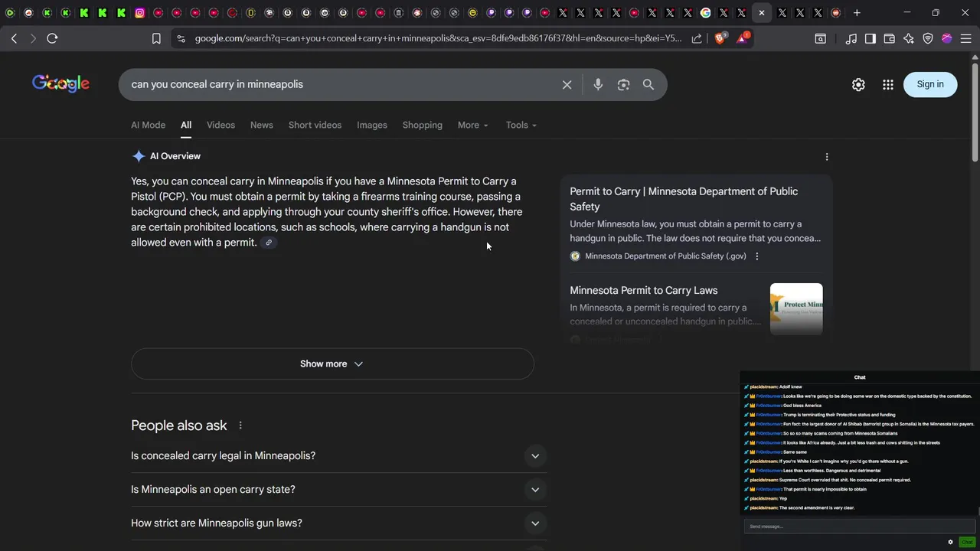Switch to the Instagram browser tab
The width and height of the screenshot is (980, 551).
[139, 12]
